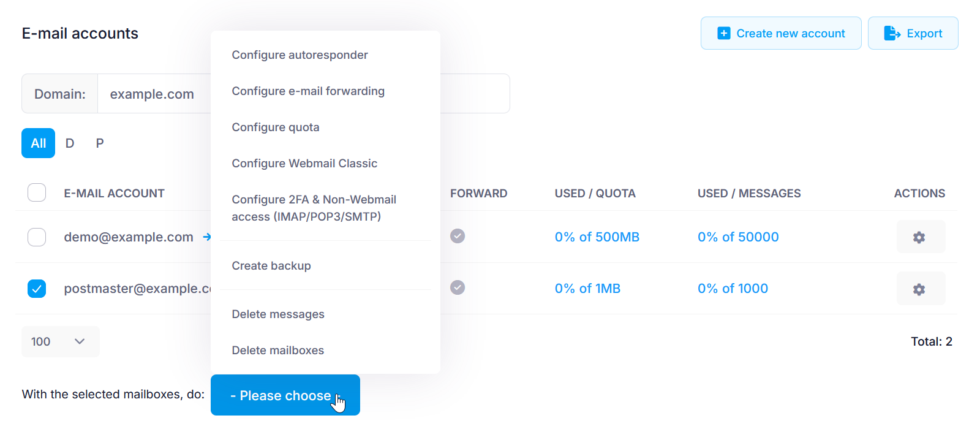Click the gear icon for demo@example.com

[x=919, y=237]
